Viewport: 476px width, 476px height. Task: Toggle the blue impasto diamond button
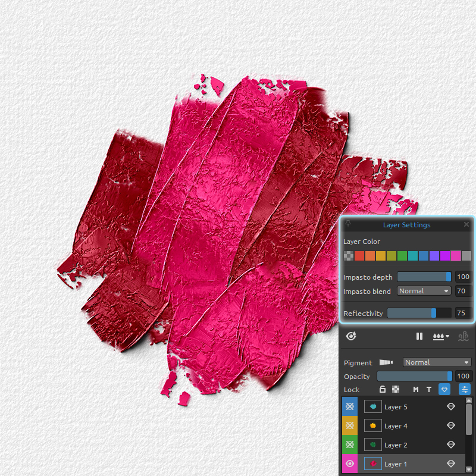tap(444, 389)
